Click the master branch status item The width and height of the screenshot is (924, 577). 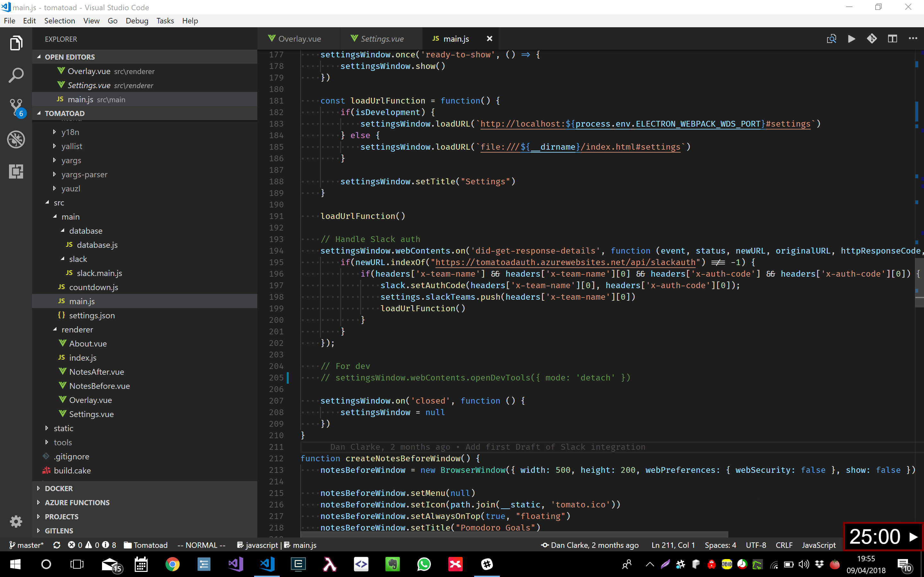[x=26, y=545]
